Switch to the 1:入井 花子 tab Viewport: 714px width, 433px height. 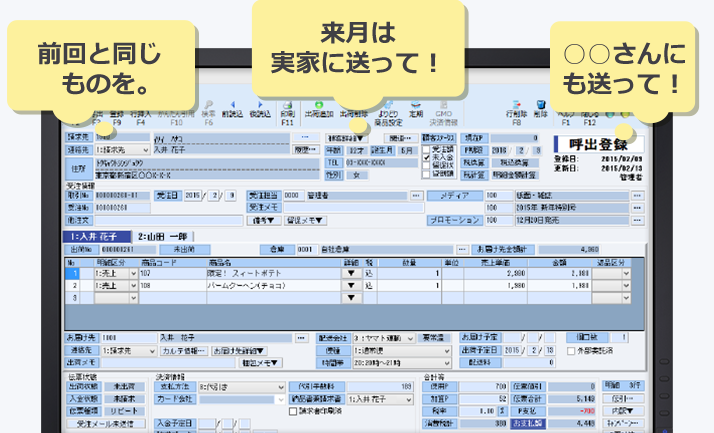click(x=96, y=236)
